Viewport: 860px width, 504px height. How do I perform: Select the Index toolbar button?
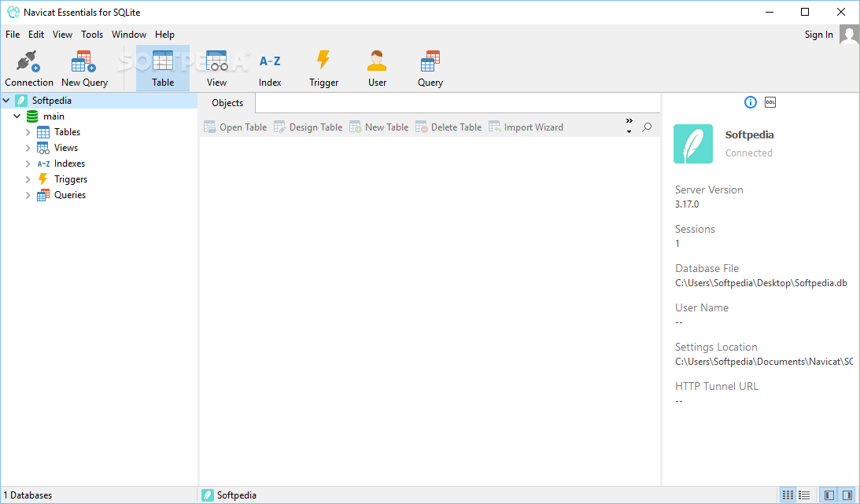(x=270, y=68)
